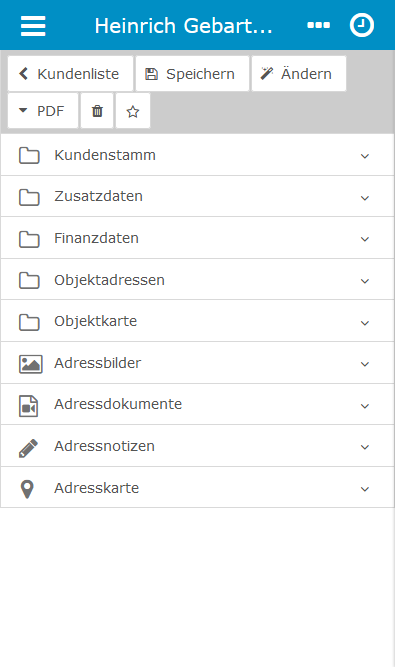The image size is (395, 667).
Task: Expand the Finanzdaten section chevron
Action: click(364, 239)
